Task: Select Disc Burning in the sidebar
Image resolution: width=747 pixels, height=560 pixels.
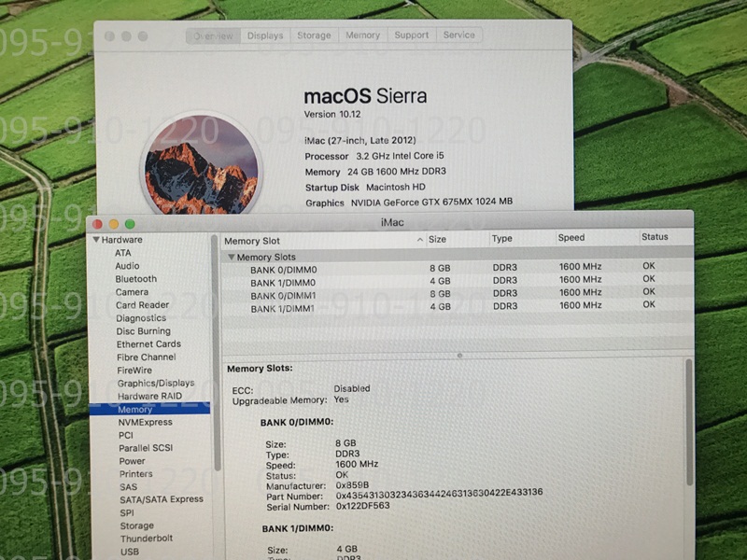Action: click(x=144, y=331)
